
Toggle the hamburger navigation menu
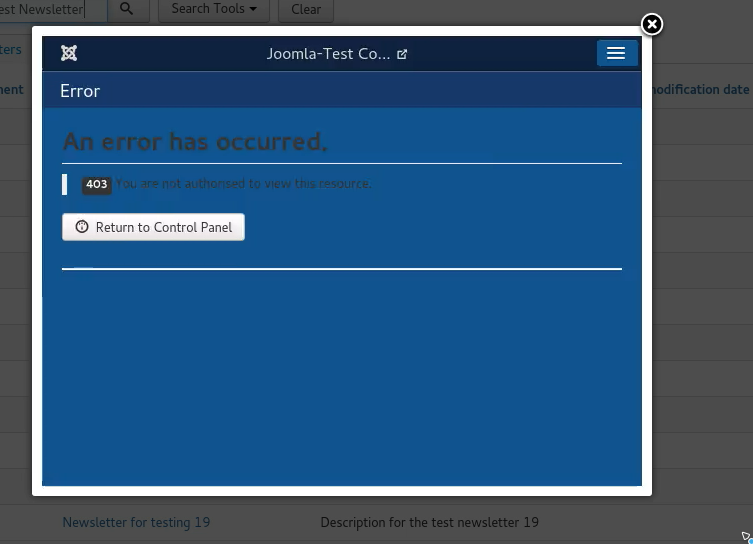(x=616, y=53)
